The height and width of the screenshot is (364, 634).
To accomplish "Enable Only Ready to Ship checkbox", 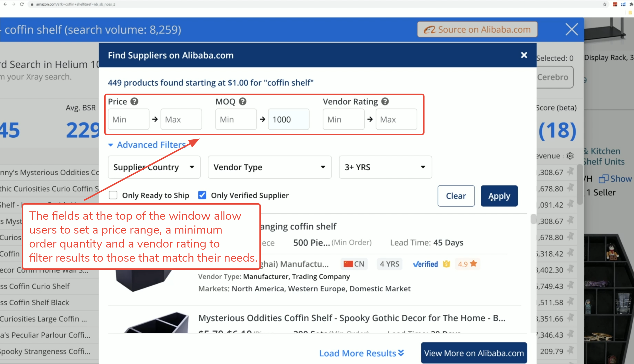I will coord(113,195).
